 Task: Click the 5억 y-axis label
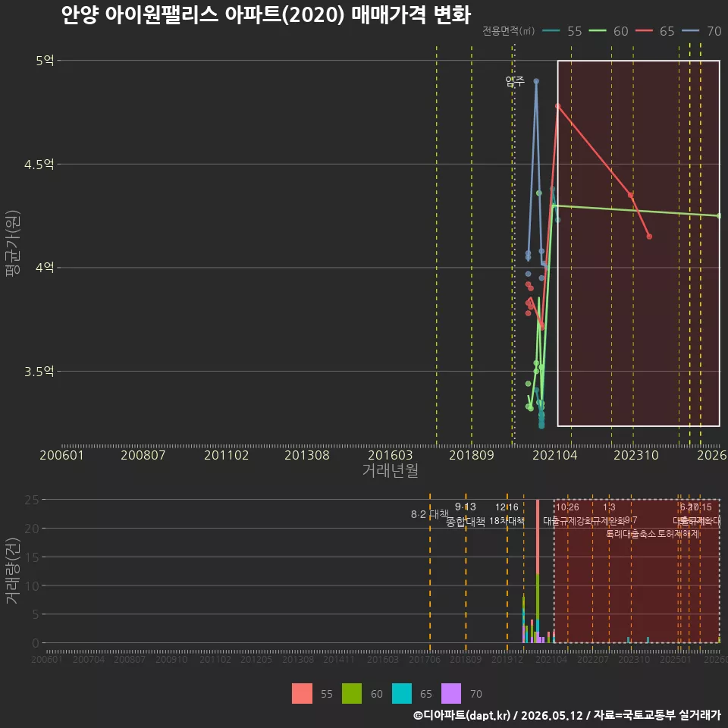45,61
